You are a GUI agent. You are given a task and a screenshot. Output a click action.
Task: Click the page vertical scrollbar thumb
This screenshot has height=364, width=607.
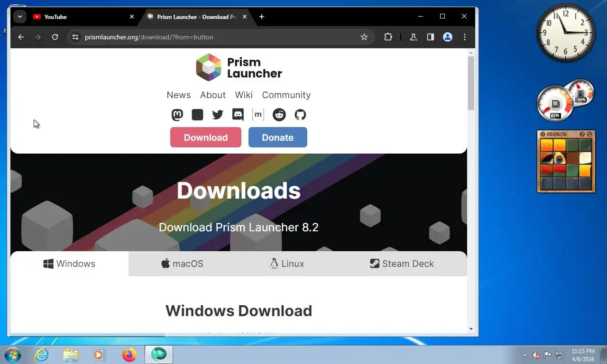pyautogui.click(x=471, y=83)
